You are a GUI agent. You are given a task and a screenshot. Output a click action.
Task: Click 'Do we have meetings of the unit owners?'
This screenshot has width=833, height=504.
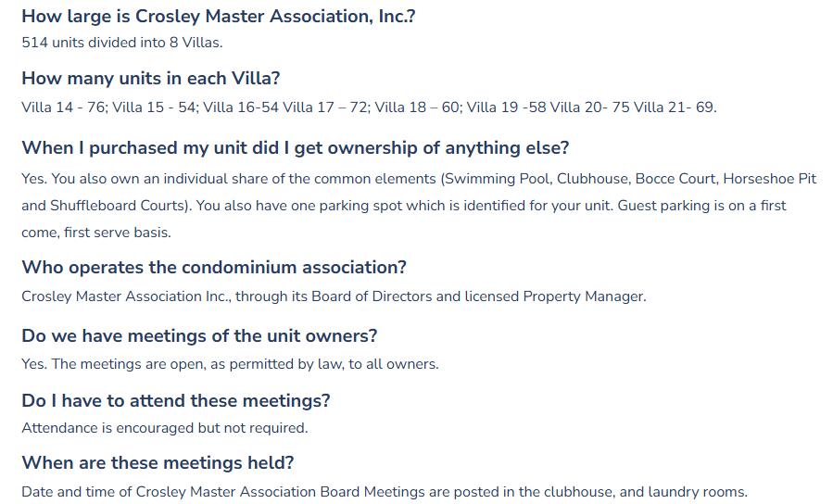[x=199, y=335]
